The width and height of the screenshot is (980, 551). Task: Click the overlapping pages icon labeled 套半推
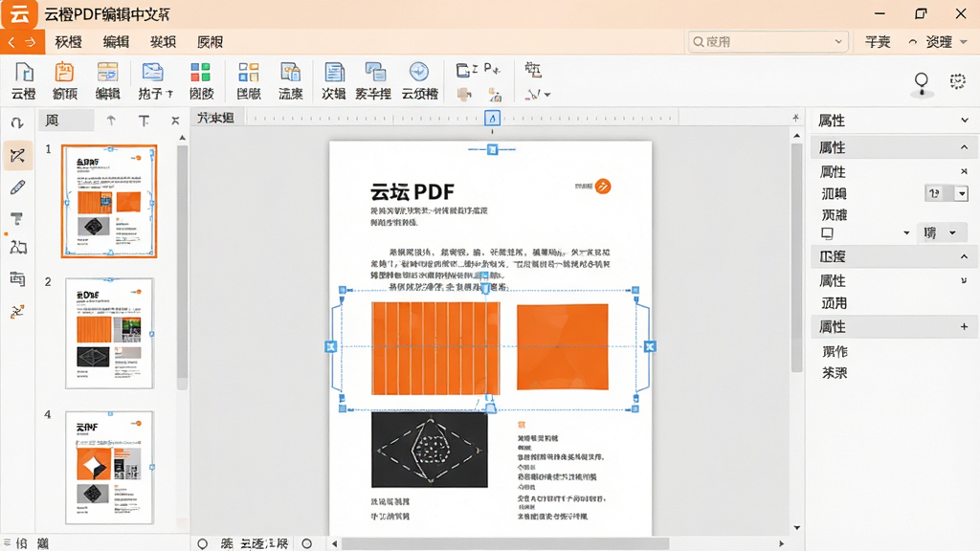click(x=374, y=73)
